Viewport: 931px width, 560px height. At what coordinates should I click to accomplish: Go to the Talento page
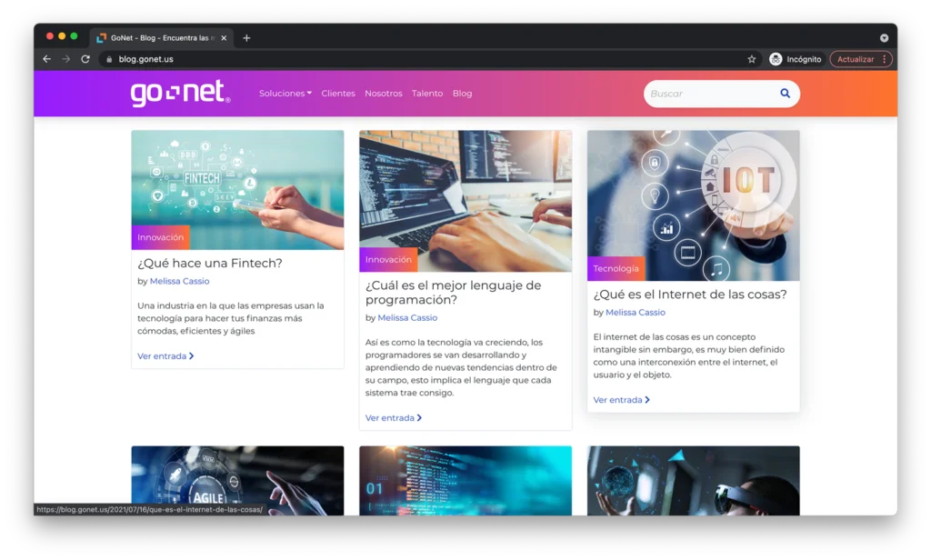point(427,94)
